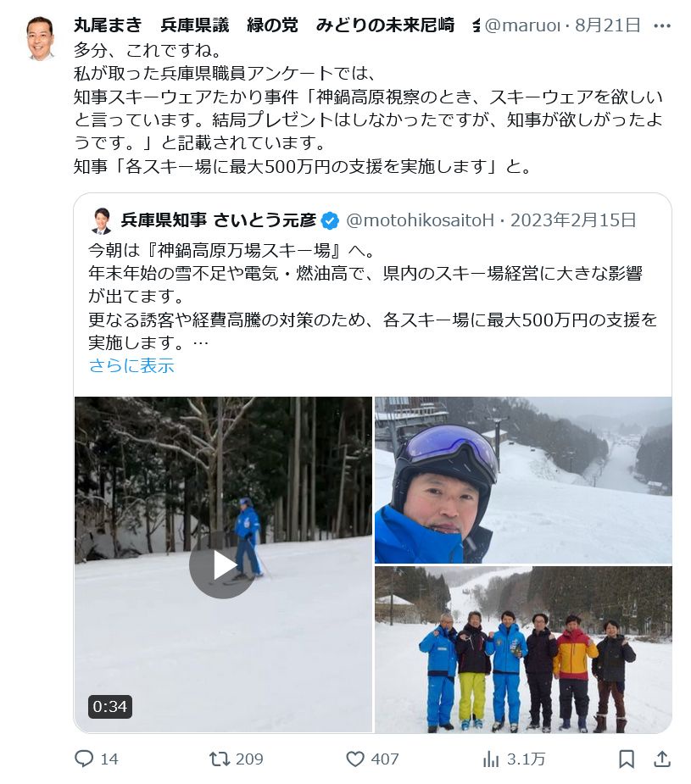
Task: Click author name 丸尾まき 兵庫県議
Action: pos(152,25)
